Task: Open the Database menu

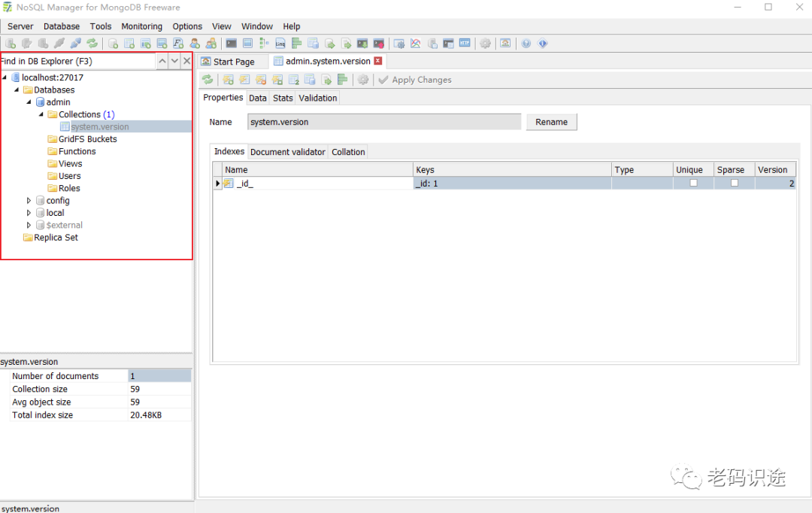Action: [x=62, y=26]
